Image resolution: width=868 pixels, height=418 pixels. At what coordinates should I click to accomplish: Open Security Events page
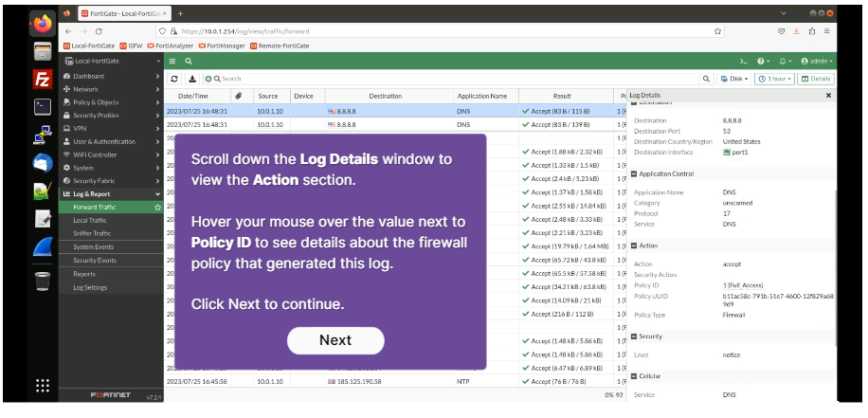coord(111,261)
